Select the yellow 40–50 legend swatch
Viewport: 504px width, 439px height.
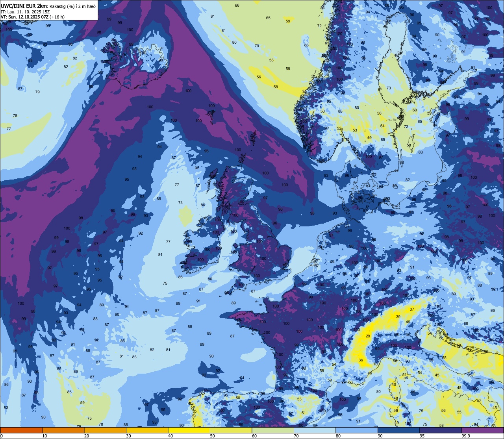tap(189, 430)
